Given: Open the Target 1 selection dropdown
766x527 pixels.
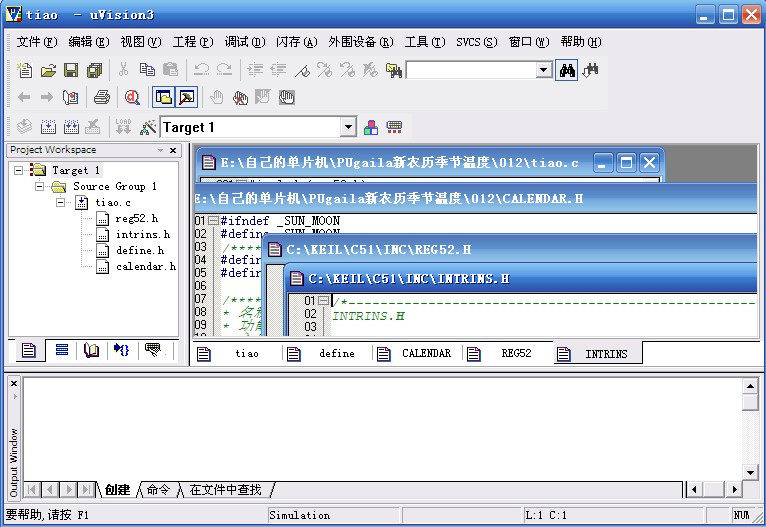Looking at the screenshot, I should click(x=348, y=127).
